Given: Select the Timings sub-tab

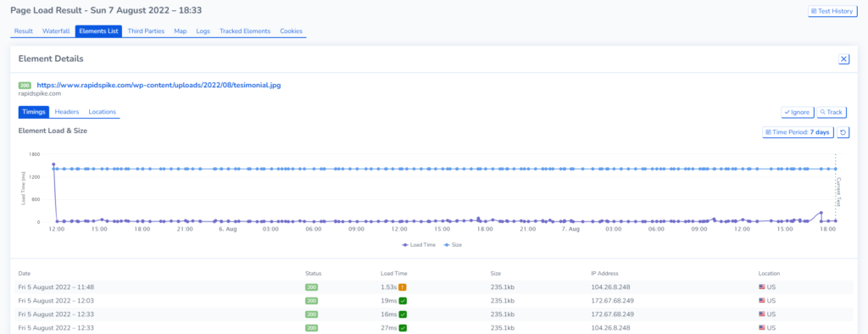Looking at the screenshot, I should (x=34, y=112).
